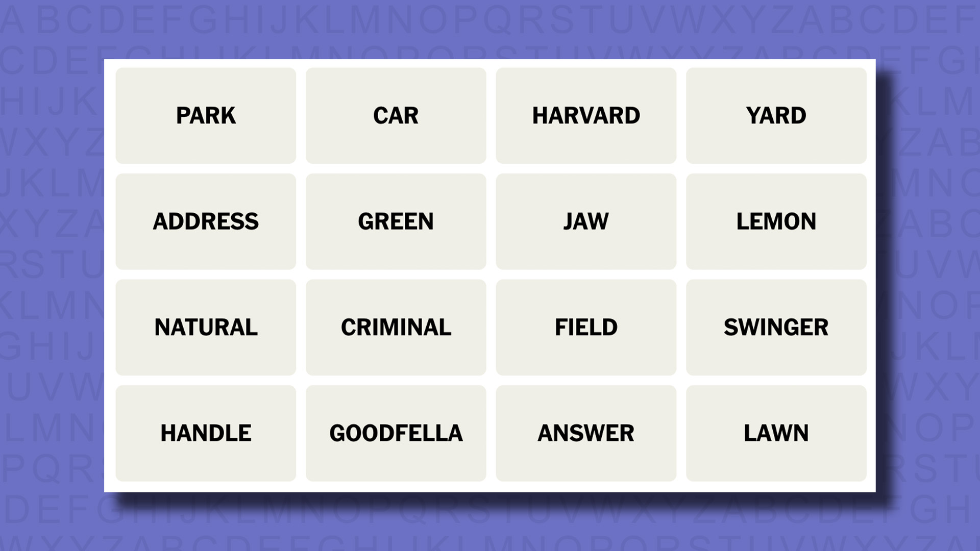Click the ANSWER word tile
Viewport: 980px width, 551px height.
coord(585,433)
